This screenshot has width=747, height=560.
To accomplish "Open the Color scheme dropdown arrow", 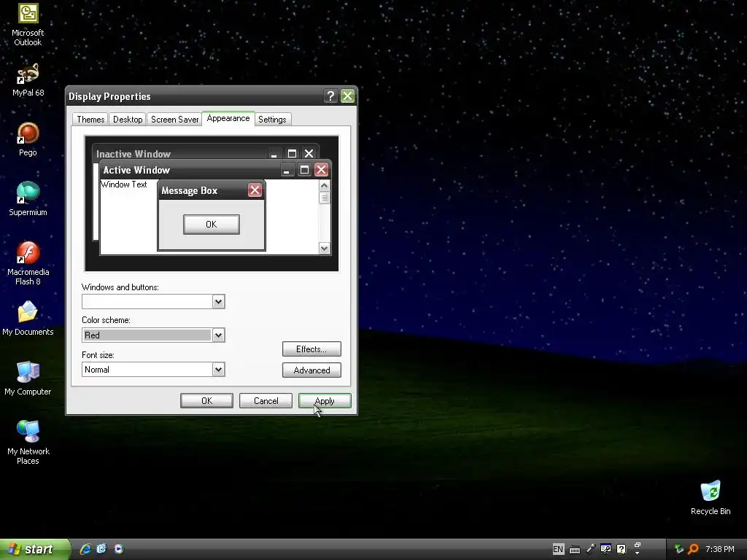I will coord(218,335).
